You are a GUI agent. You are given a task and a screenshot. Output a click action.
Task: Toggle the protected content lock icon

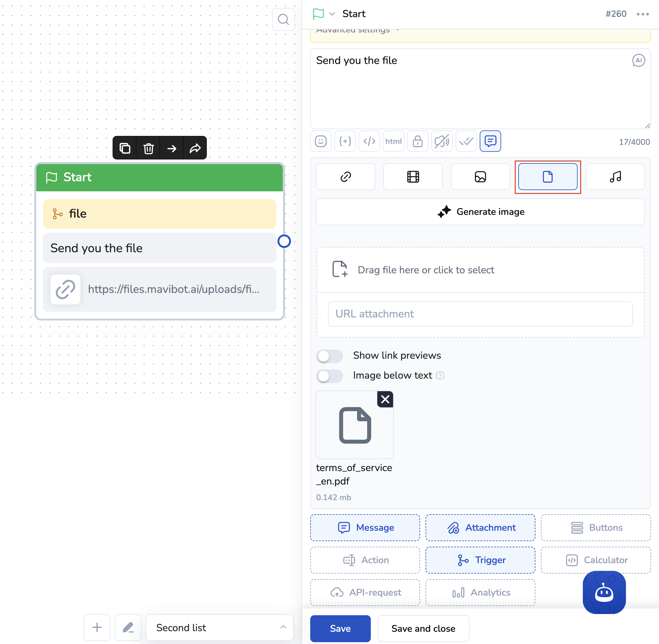click(418, 141)
